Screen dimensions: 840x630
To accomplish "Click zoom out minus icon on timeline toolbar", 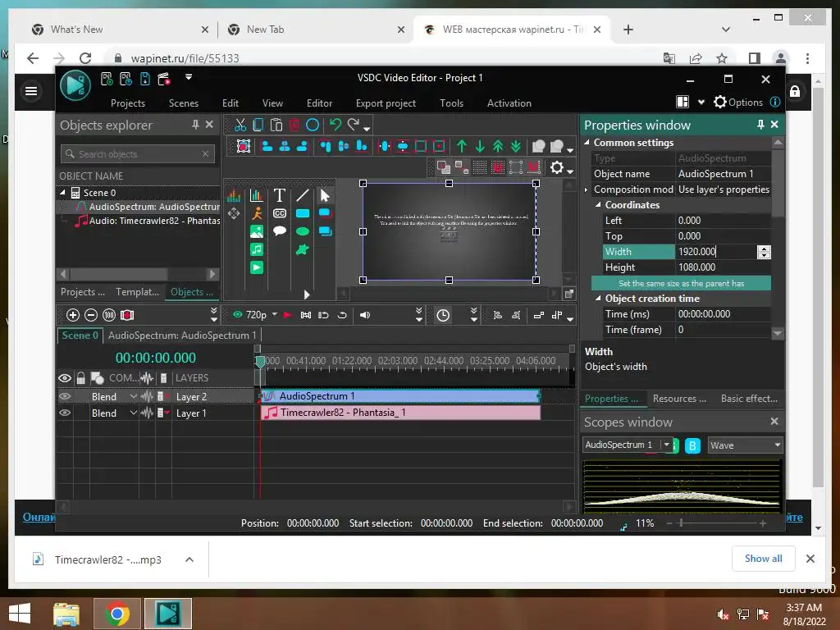I will [91, 315].
